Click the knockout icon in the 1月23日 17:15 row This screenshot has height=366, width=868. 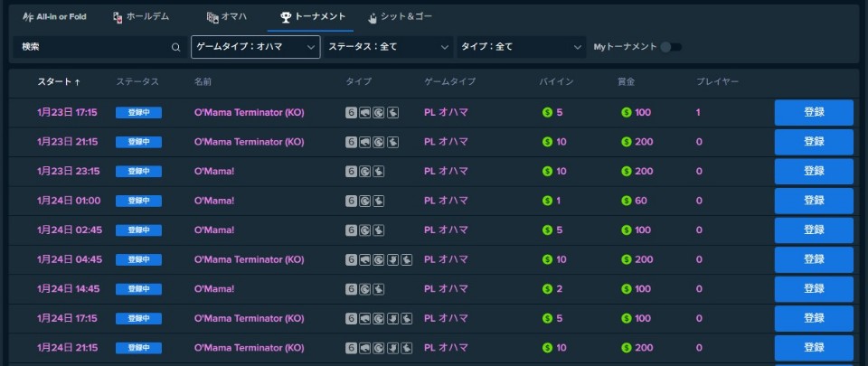click(x=364, y=113)
